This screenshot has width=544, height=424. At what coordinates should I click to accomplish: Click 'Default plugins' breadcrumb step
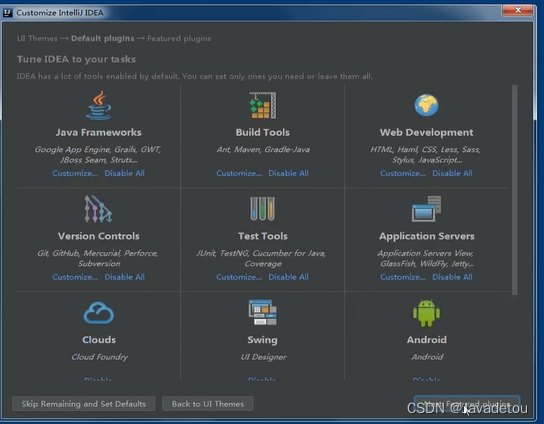pyautogui.click(x=102, y=38)
